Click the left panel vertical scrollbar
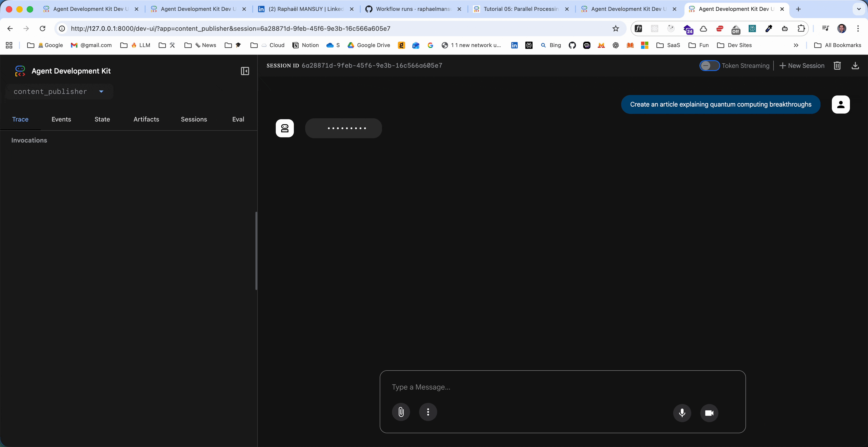 256,250
